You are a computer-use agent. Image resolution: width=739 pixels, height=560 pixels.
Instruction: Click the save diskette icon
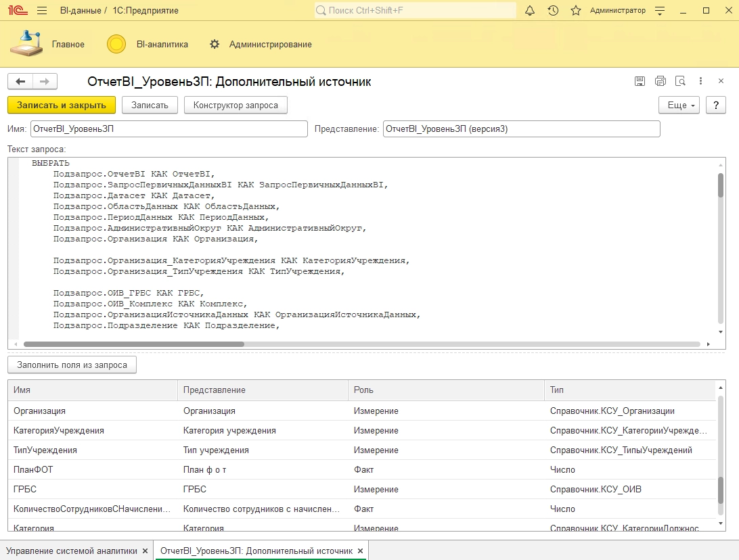tap(640, 81)
